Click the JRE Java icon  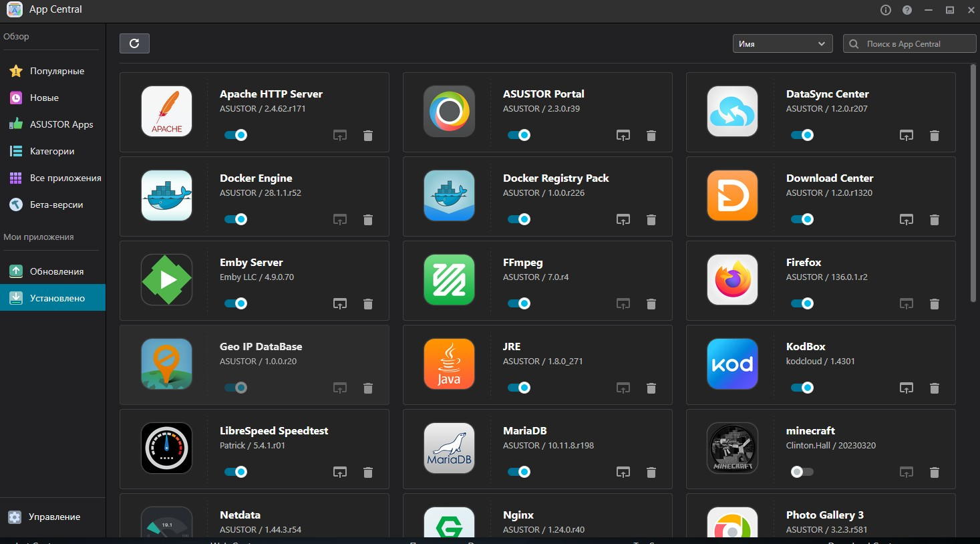[450, 364]
